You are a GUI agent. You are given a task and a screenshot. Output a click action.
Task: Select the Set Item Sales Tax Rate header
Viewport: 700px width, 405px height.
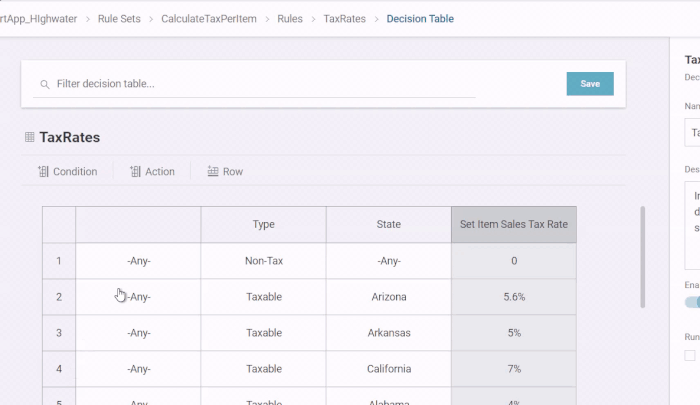513,225
